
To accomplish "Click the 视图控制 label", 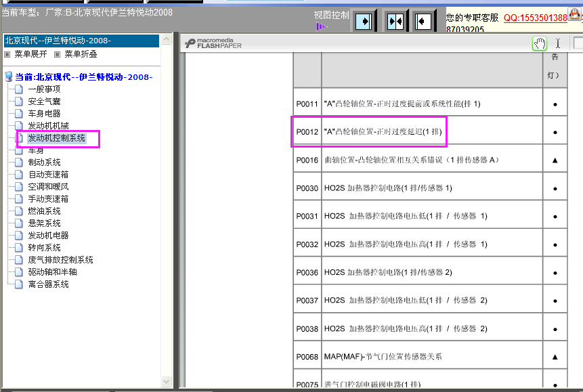I will pyautogui.click(x=331, y=16).
